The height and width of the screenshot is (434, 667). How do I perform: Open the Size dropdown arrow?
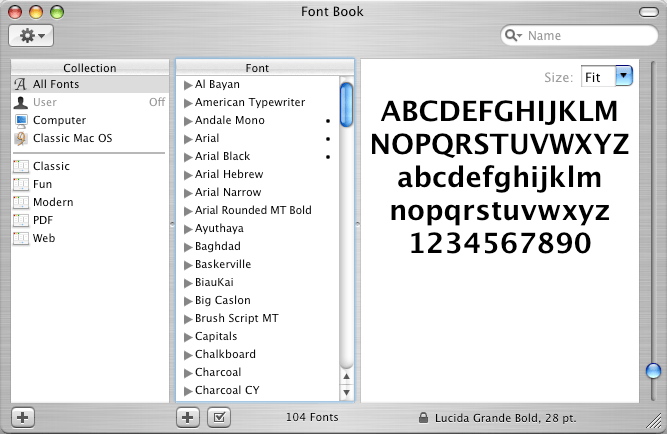pyautogui.click(x=624, y=76)
